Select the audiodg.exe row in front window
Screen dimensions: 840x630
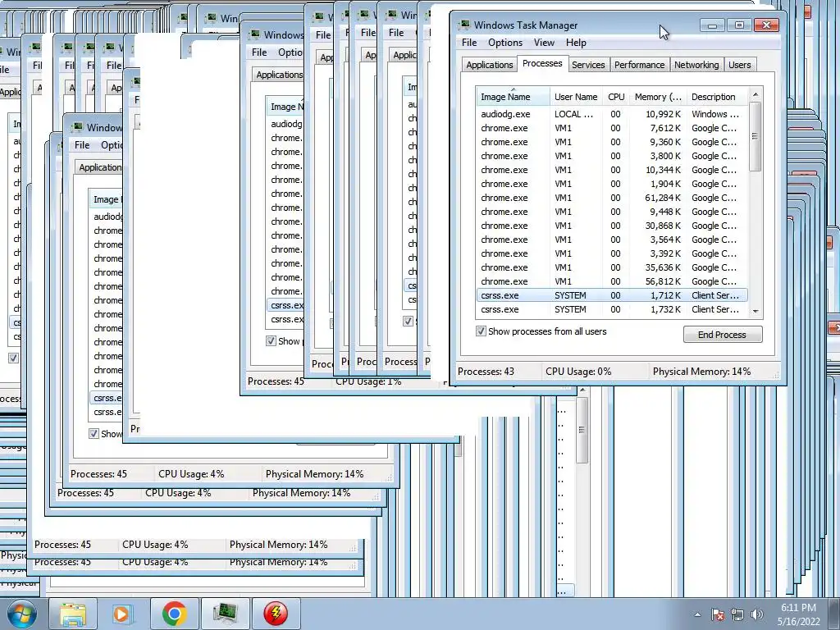(x=612, y=114)
